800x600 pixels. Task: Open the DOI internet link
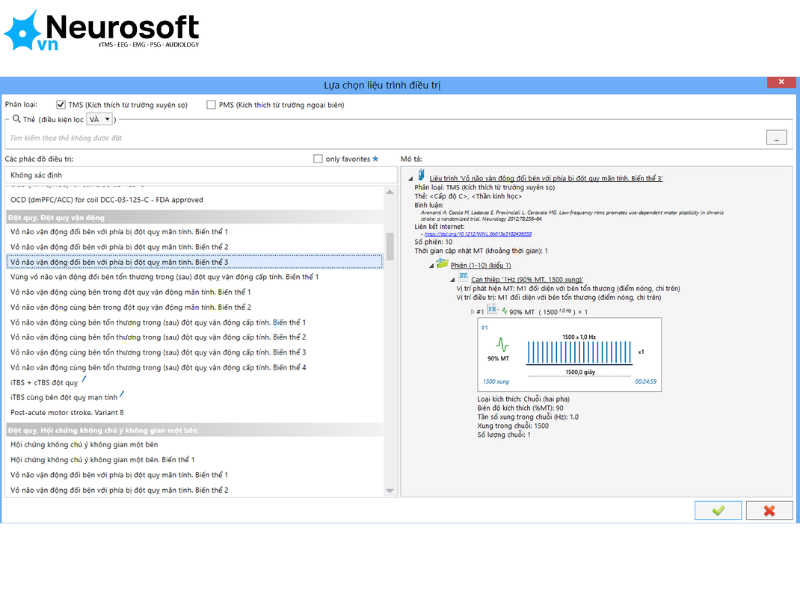tap(478, 234)
